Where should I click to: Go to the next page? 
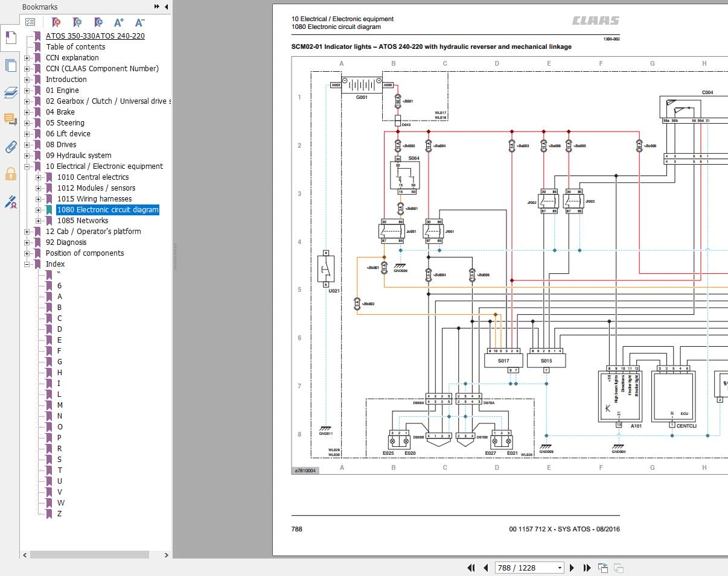572,568
